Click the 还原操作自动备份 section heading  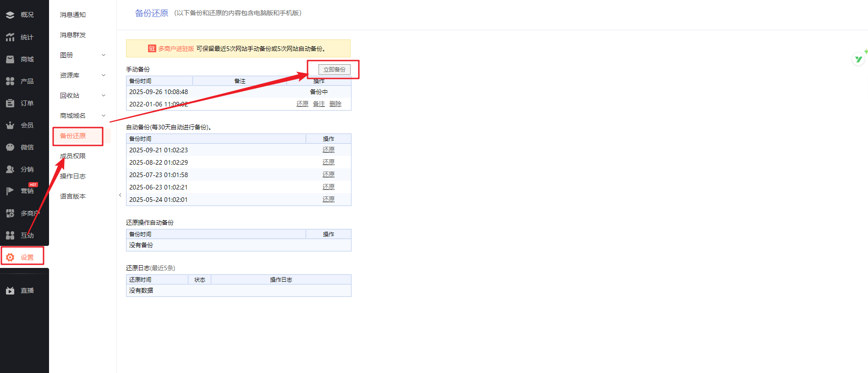coord(150,223)
